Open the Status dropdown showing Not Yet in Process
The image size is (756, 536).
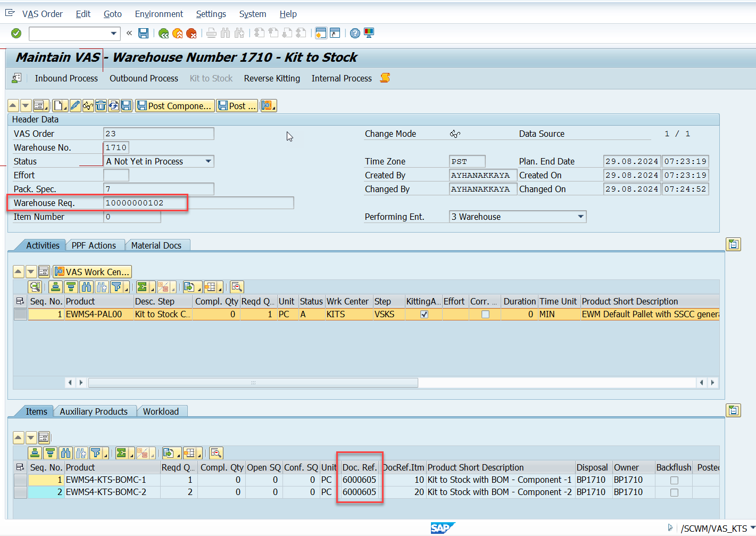(208, 161)
